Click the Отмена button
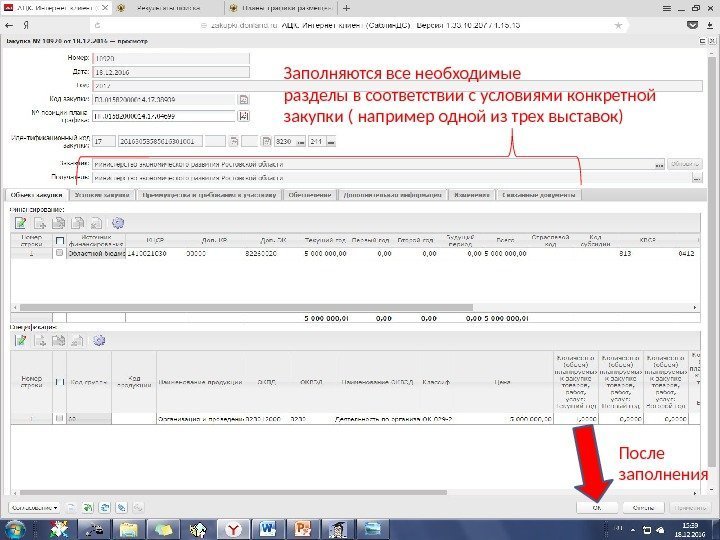Screen dimensions: 720x540 pyautogui.click(x=643, y=507)
